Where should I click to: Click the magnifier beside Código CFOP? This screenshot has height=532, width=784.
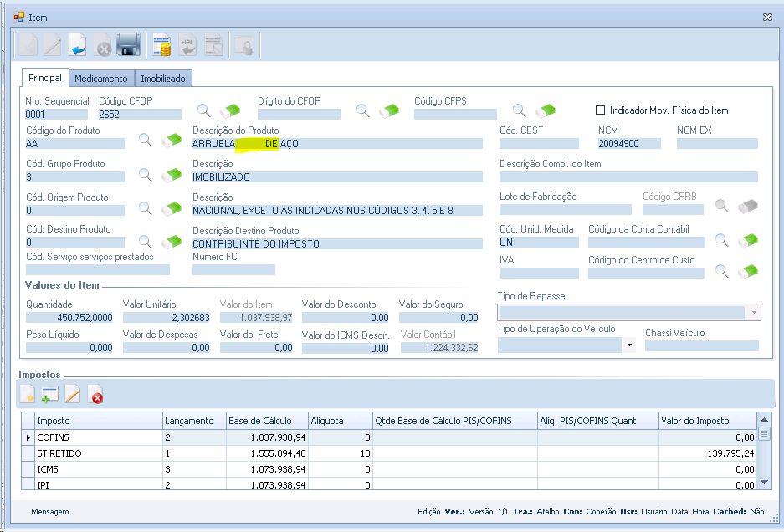pos(203,110)
